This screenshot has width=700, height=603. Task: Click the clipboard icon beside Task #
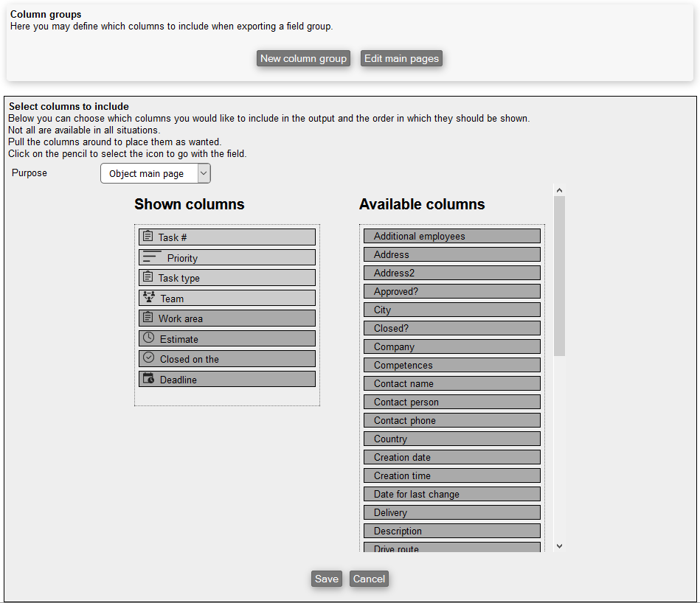148,237
